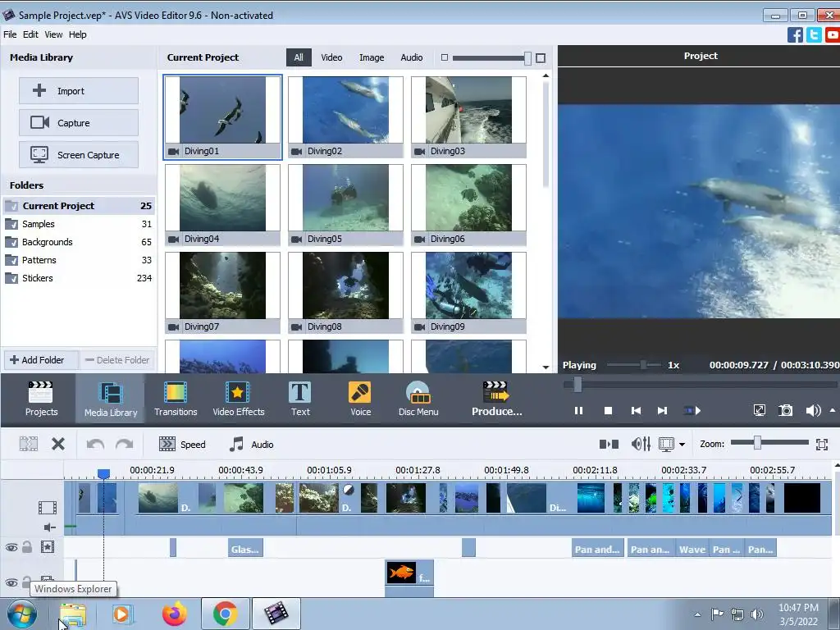The image size is (840, 630).
Task: Open Windows Start menu
Action: [x=22, y=614]
